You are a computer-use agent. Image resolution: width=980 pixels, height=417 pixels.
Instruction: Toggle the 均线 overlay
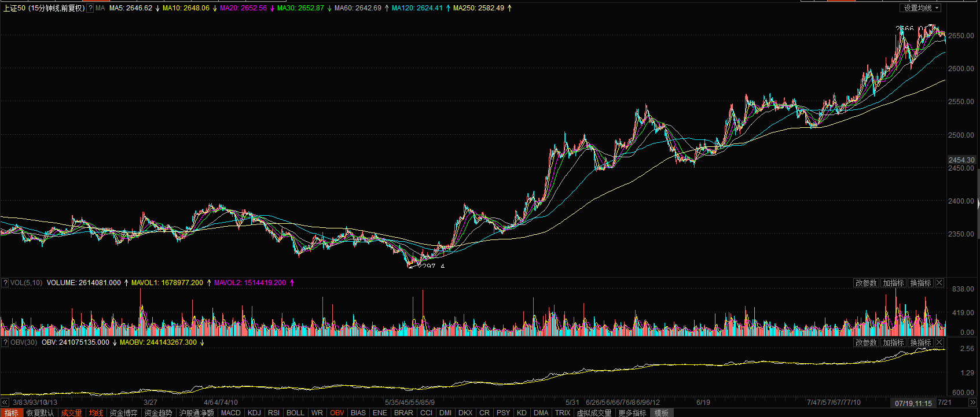click(x=96, y=413)
